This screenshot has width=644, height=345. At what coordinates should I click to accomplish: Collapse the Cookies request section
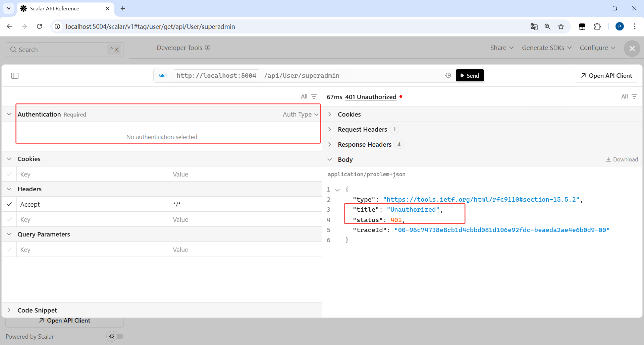(x=9, y=159)
